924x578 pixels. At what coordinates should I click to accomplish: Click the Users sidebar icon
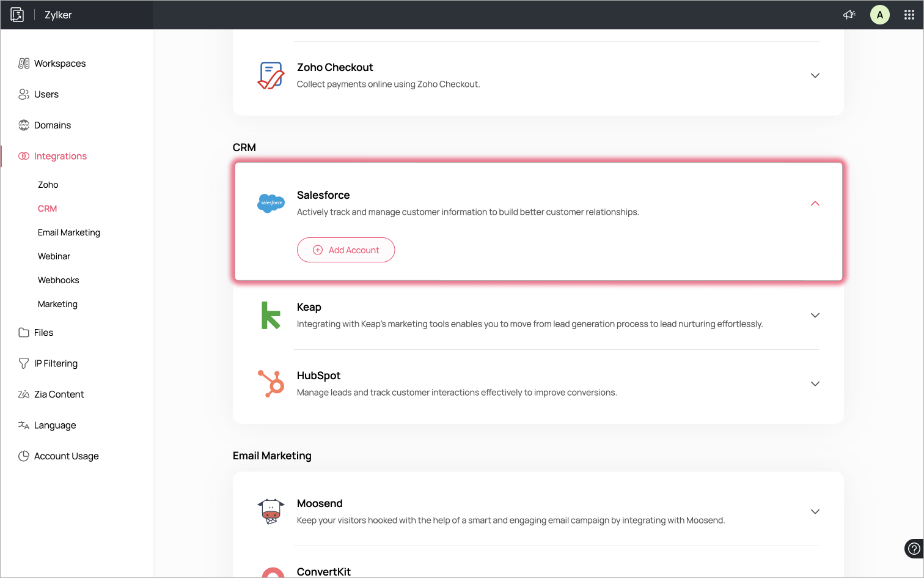24,94
